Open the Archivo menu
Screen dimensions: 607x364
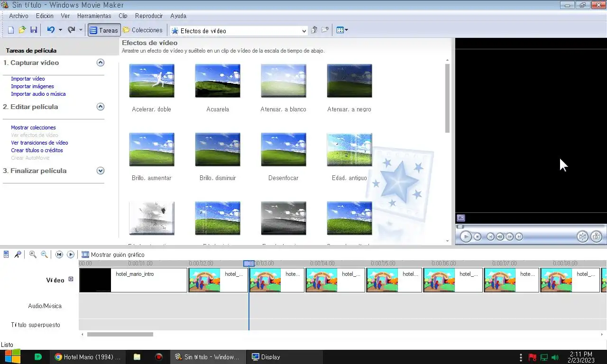point(19,16)
